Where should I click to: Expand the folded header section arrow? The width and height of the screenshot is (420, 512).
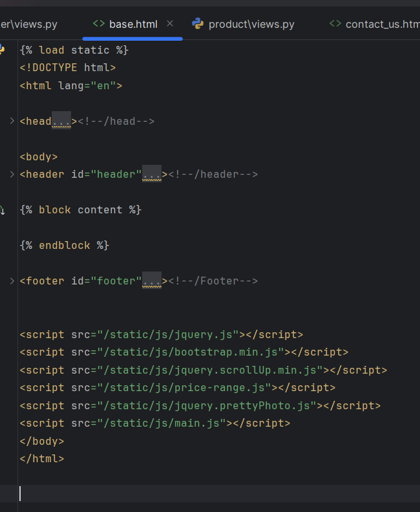[x=12, y=174]
